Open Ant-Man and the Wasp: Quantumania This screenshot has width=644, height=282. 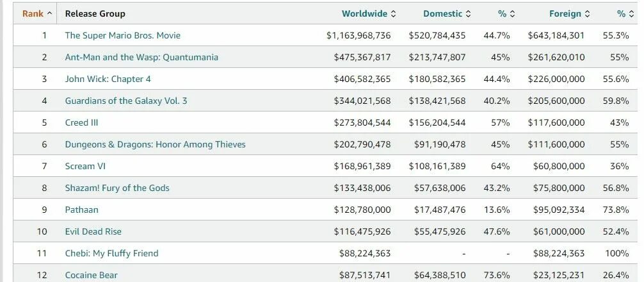(141, 57)
